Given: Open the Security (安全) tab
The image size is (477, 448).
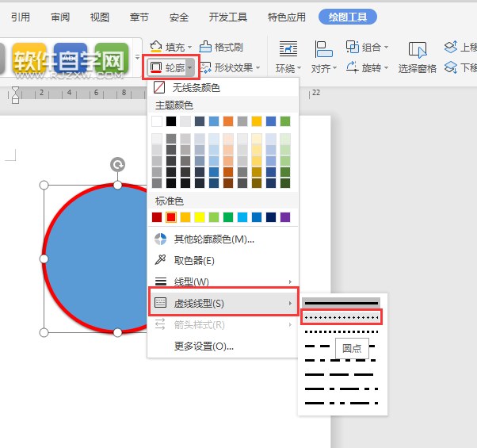Looking at the screenshot, I should (179, 17).
